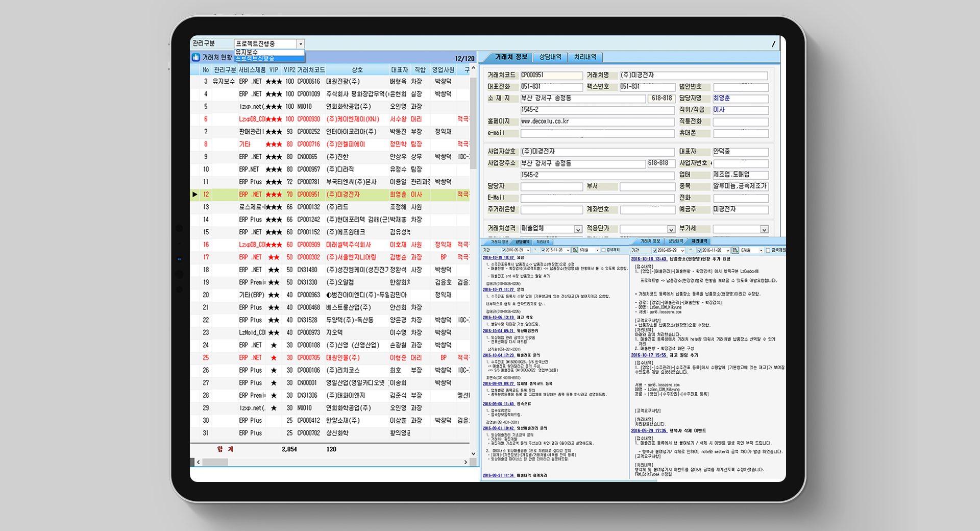
Task: Open the 관리구분 combo box arrow
Action: pos(301,44)
